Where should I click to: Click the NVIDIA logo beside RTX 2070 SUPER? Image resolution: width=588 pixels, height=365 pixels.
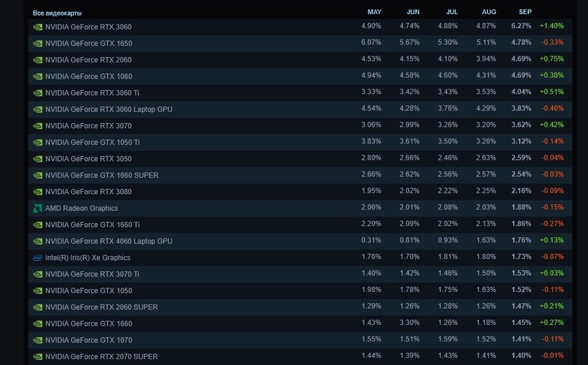pos(37,357)
